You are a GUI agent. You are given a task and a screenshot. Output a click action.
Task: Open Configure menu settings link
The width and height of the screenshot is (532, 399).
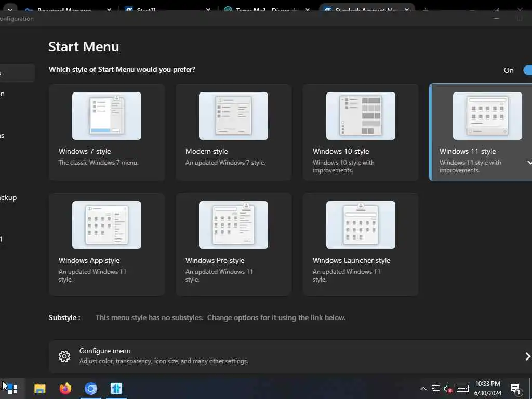(290, 356)
